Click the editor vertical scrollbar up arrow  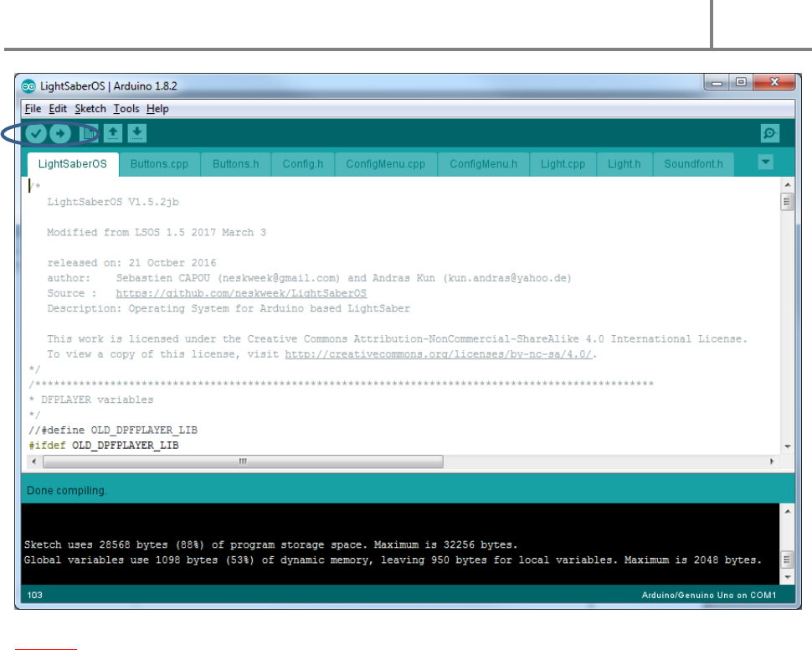click(787, 184)
